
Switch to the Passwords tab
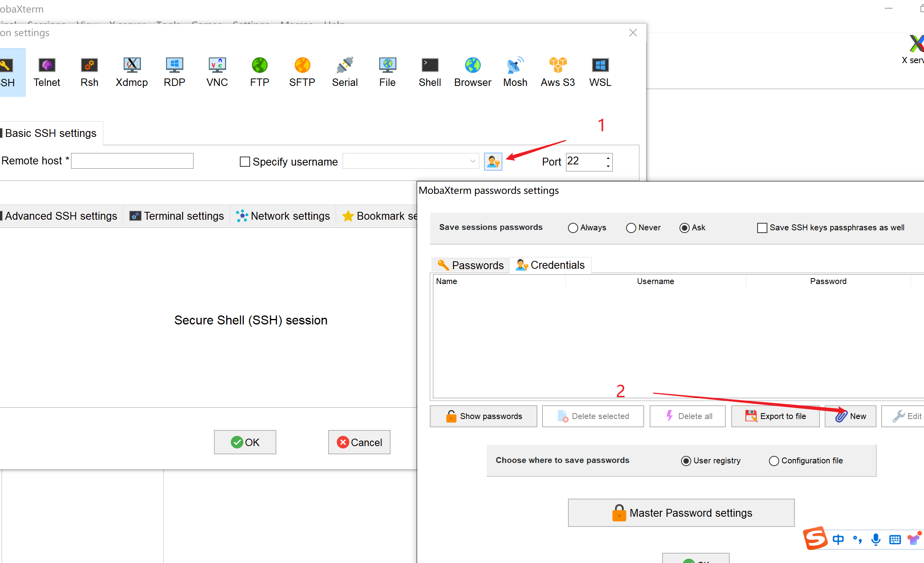(470, 265)
